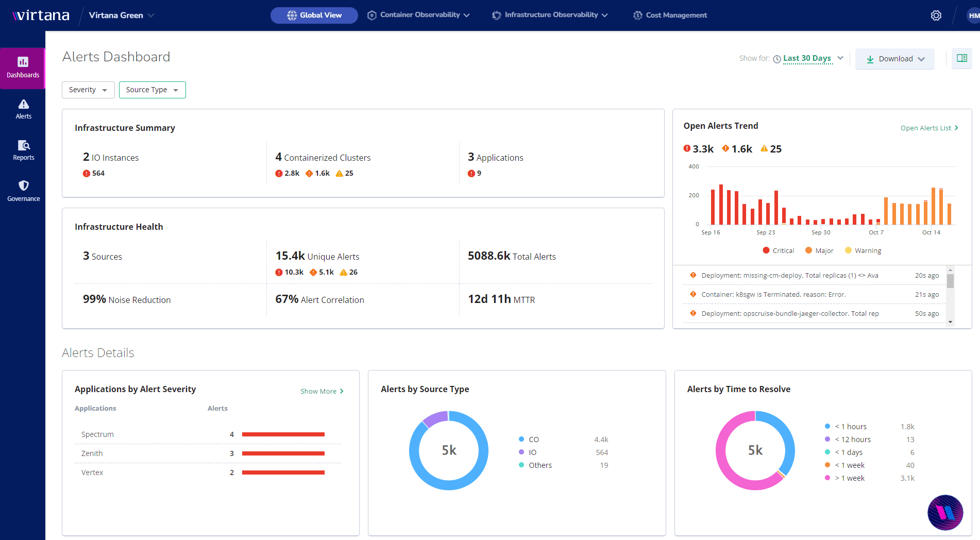980x540 pixels.
Task: Expand the Severity filter dropdown
Action: pos(88,90)
